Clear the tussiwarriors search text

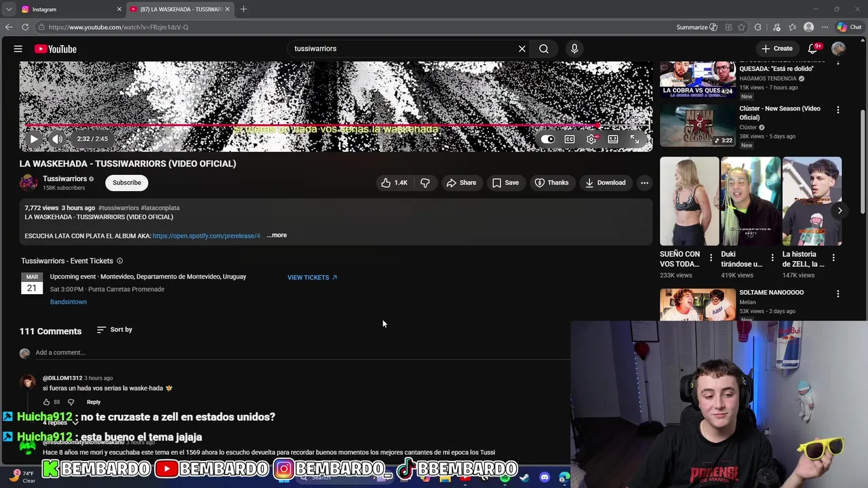[x=522, y=49]
